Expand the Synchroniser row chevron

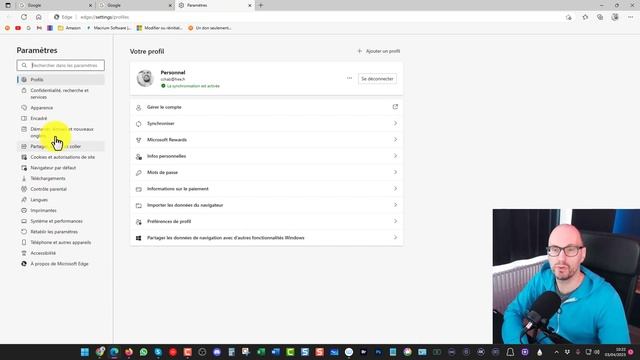pos(395,123)
